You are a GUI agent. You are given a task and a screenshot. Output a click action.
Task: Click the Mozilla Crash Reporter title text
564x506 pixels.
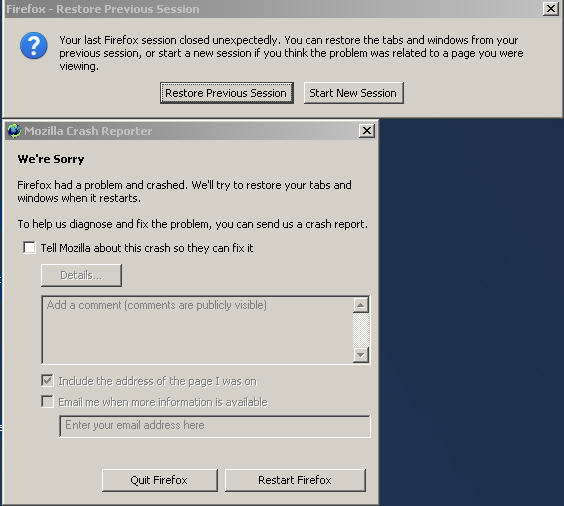point(88,131)
